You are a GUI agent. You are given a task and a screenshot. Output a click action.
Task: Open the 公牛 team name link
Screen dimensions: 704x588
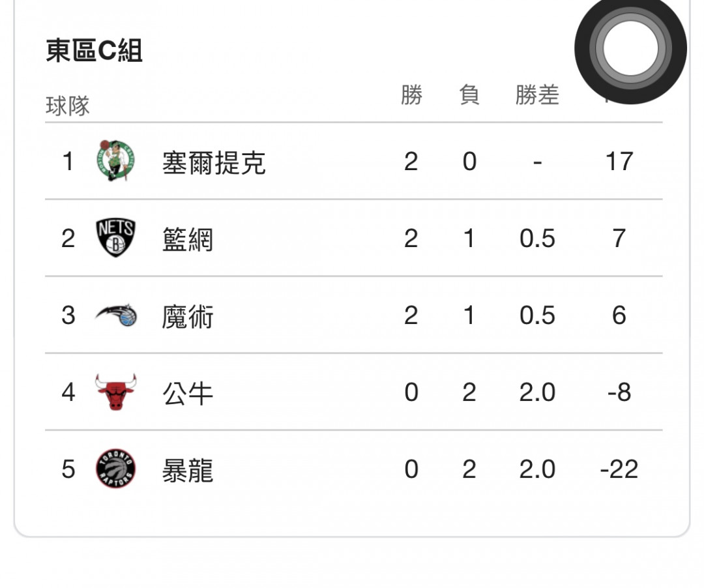tap(187, 393)
